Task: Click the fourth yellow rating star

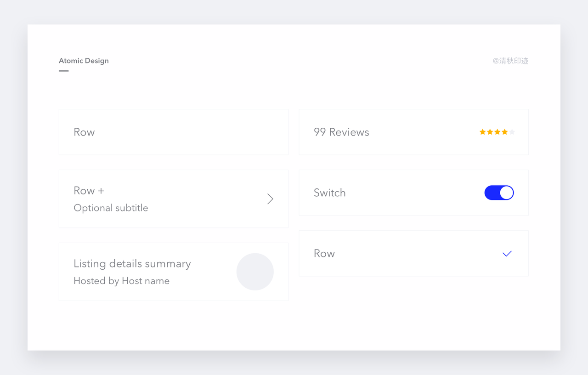Action: click(505, 132)
